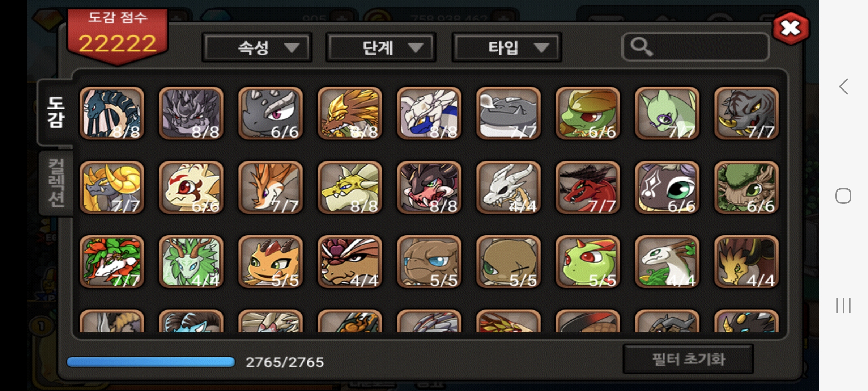Image resolution: width=868 pixels, height=391 pixels.
Task: Expand the 단계 stage filter dropdown
Action: click(381, 47)
